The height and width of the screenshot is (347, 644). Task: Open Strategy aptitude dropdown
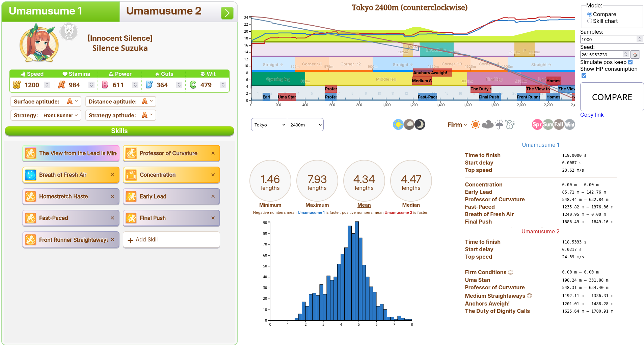[x=120, y=115]
